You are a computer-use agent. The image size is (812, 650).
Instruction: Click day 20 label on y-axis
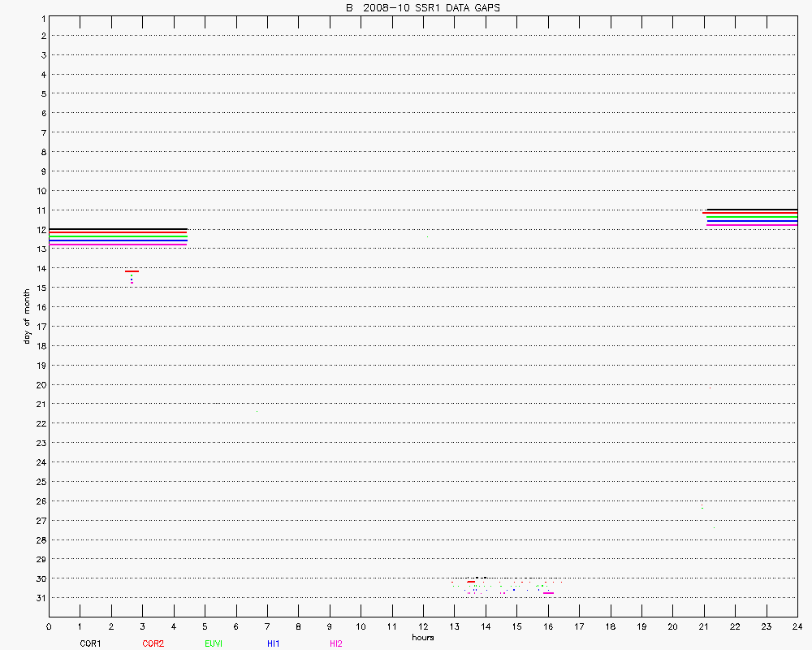coord(40,385)
